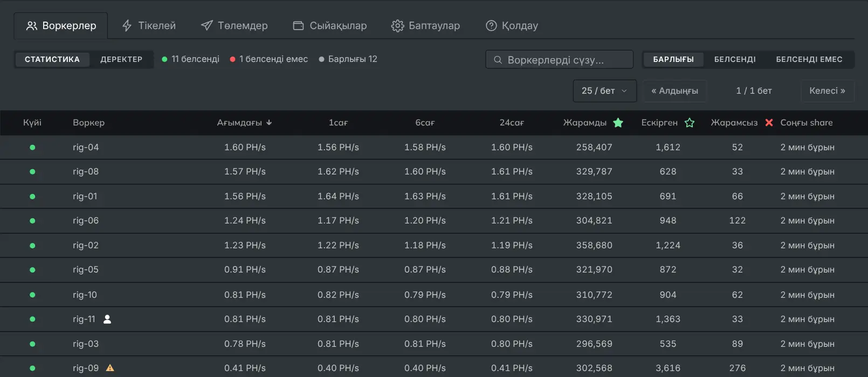Select worker name rig-09

pos(86,368)
